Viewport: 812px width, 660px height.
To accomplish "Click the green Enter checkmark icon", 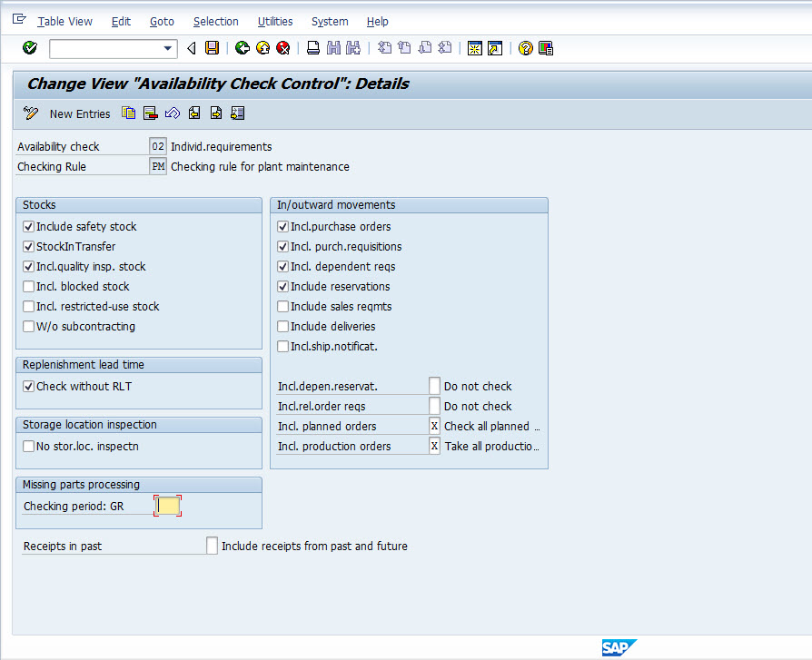I will [x=29, y=47].
